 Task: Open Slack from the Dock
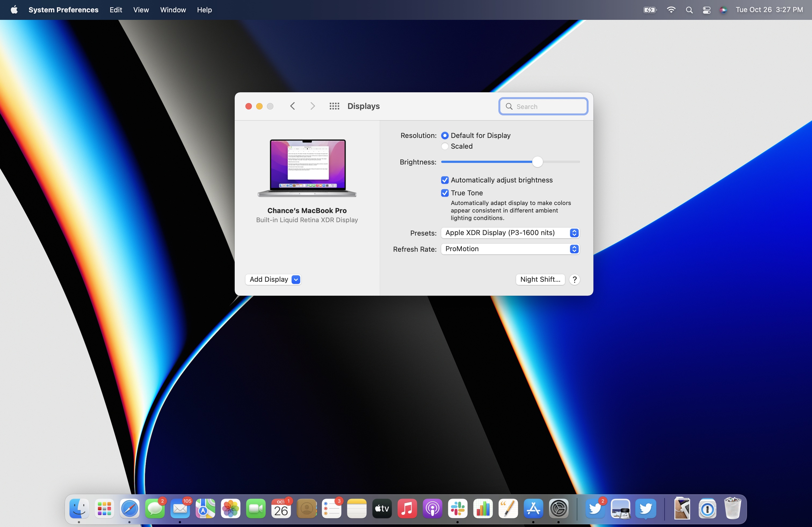point(457,508)
